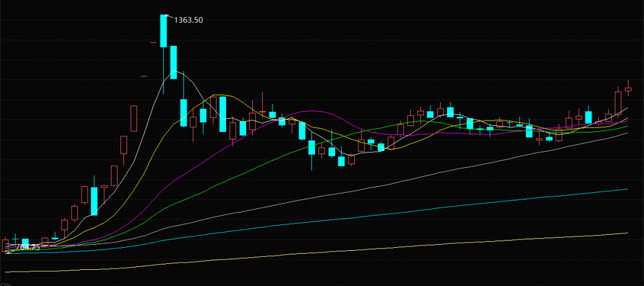Click the lower red dash candle before the peak

[x=144, y=76]
